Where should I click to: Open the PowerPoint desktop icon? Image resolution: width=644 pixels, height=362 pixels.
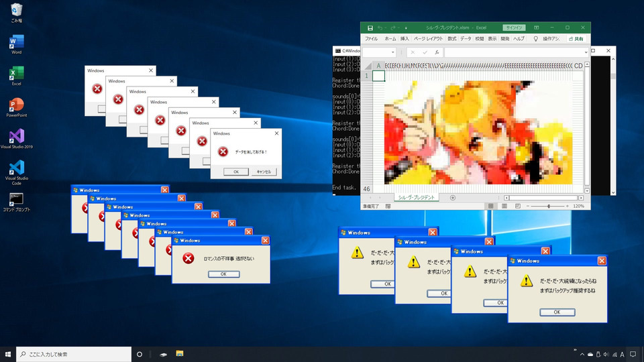(x=16, y=105)
